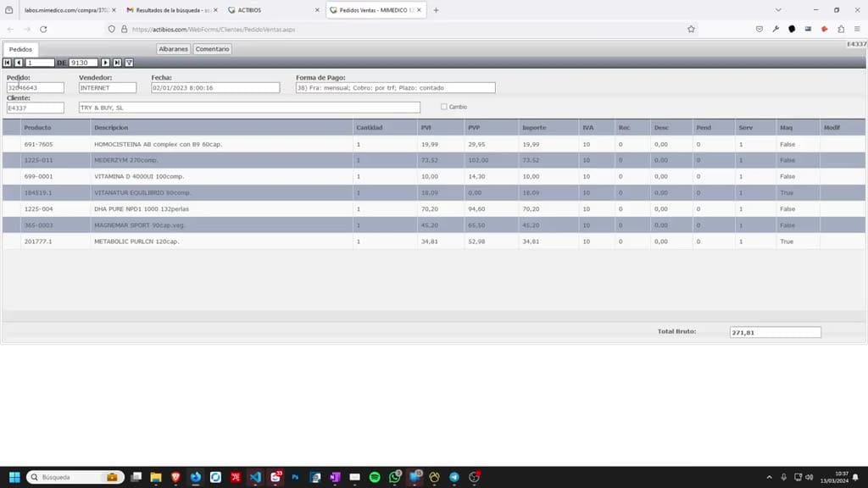Open the browser extensions puzzle icon
868x488 pixels.
[841, 30]
